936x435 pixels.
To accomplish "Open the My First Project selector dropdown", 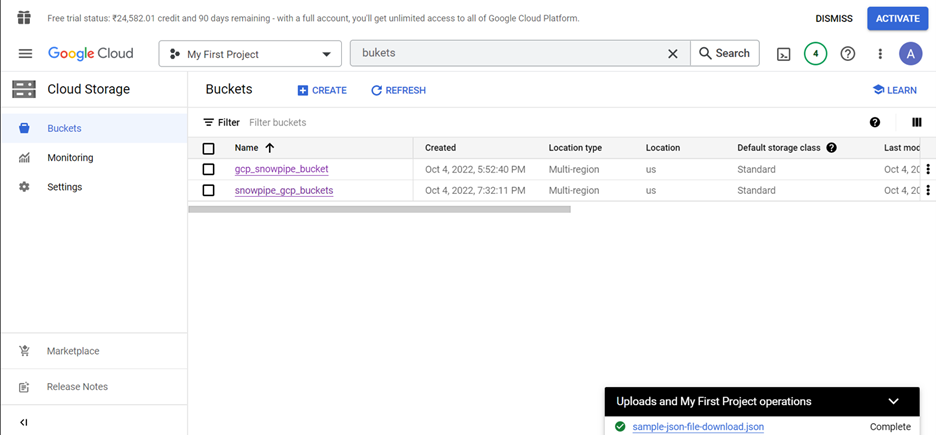I will coord(249,54).
